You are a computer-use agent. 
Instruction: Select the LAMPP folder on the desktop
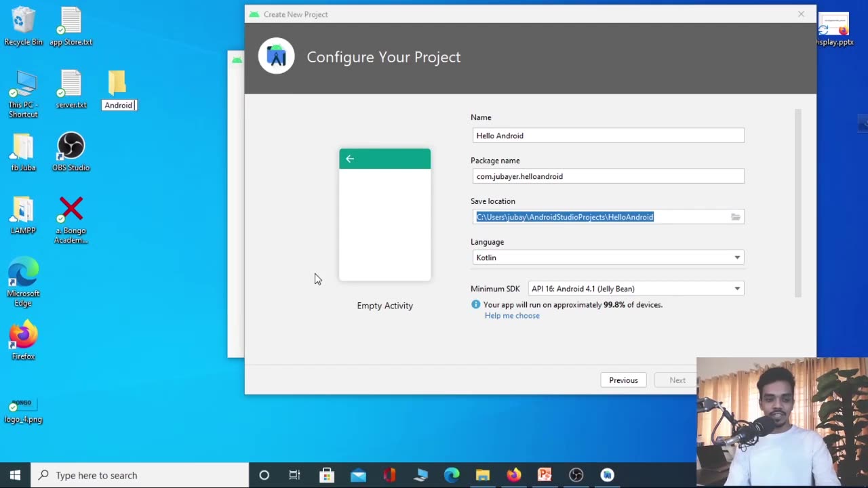(23, 215)
